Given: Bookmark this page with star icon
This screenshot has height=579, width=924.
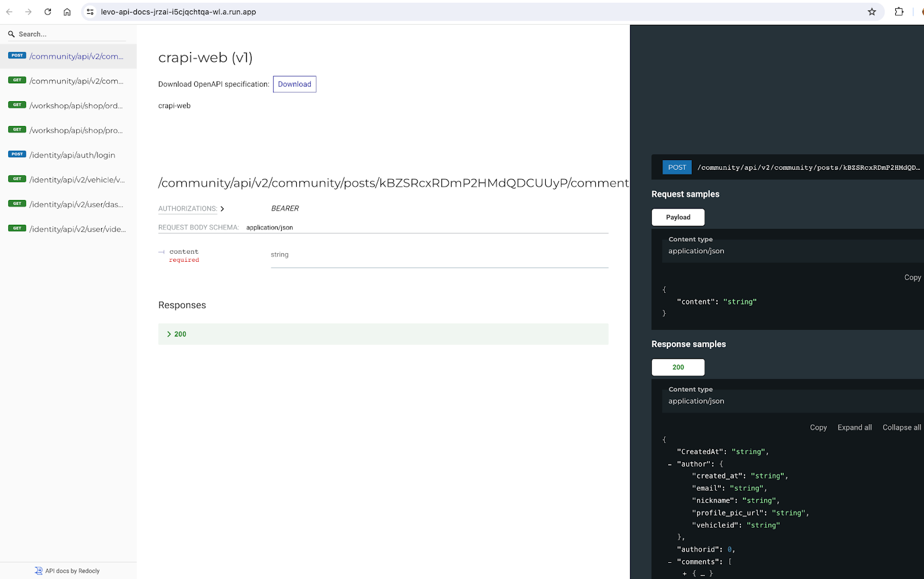Looking at the screenshot, I should pyautogui.click(x=872, y=12).
